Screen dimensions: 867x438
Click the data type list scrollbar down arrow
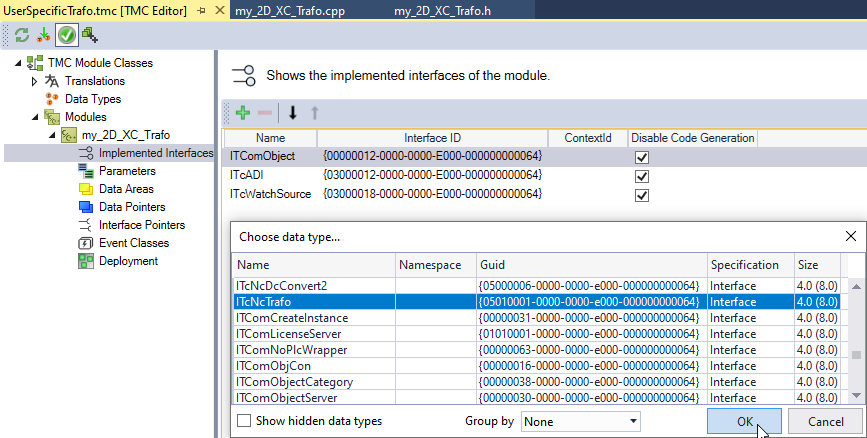[856, 395]
